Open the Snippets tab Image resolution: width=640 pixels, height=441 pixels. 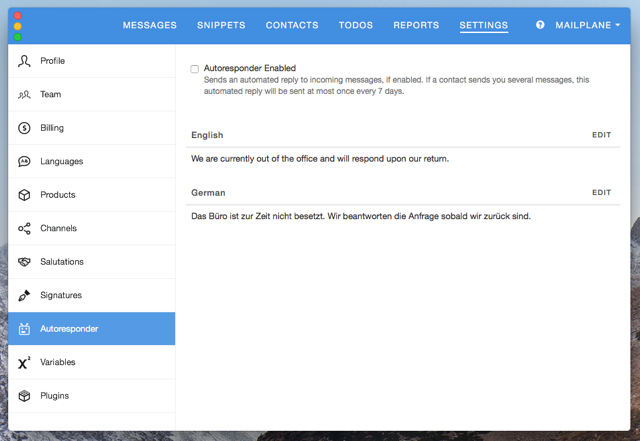click(221, 25)
